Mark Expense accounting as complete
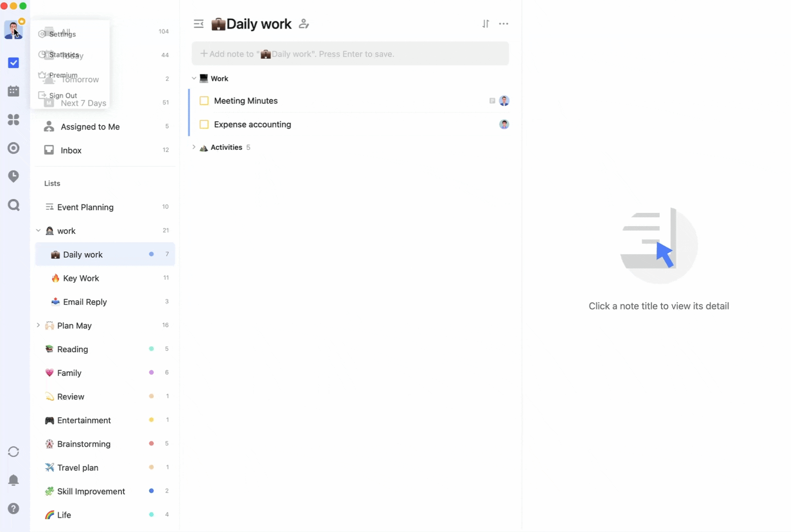 click(x=204, y=125)
